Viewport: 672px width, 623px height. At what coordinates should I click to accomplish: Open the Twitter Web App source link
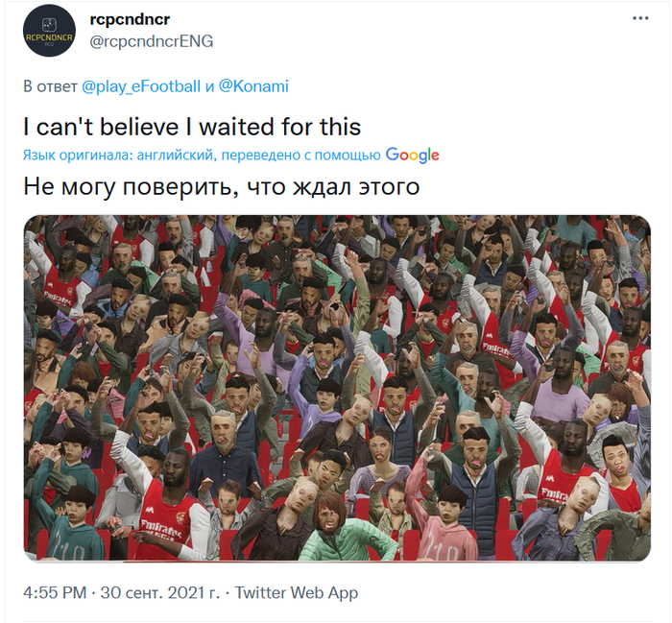297,592
